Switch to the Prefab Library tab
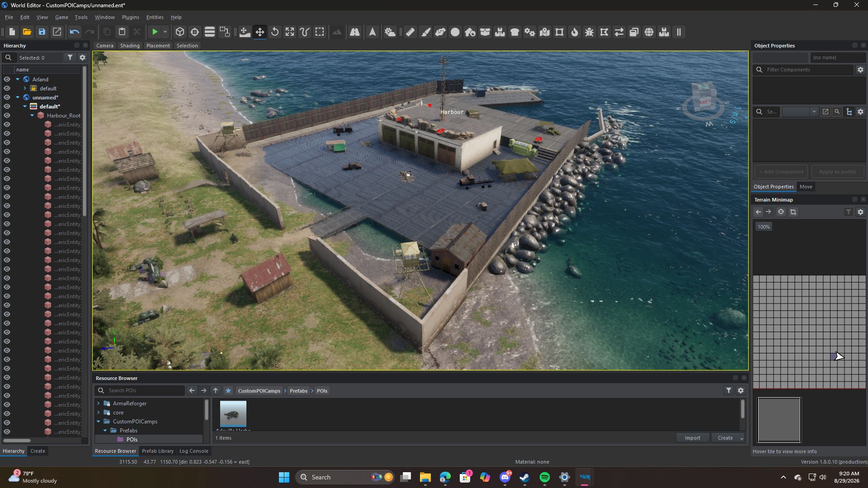 click(157, 451)
